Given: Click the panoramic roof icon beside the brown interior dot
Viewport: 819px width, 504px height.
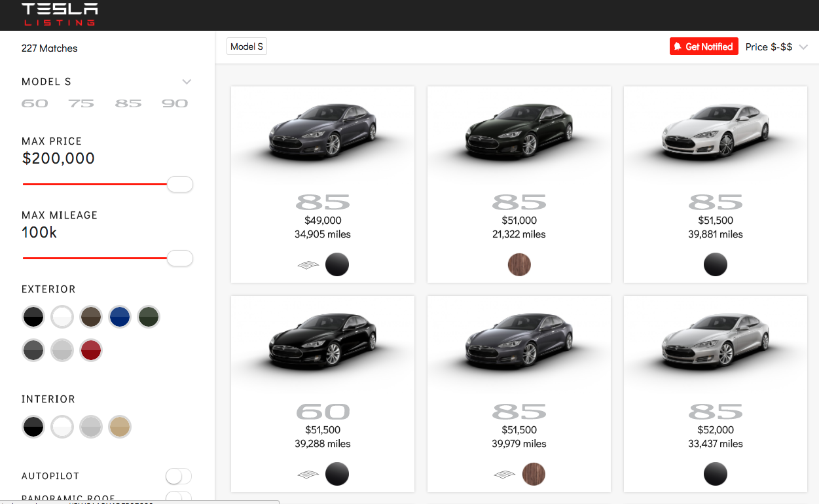Looking at the screenshot, I should pyautogui.click(x=503, y=474).
